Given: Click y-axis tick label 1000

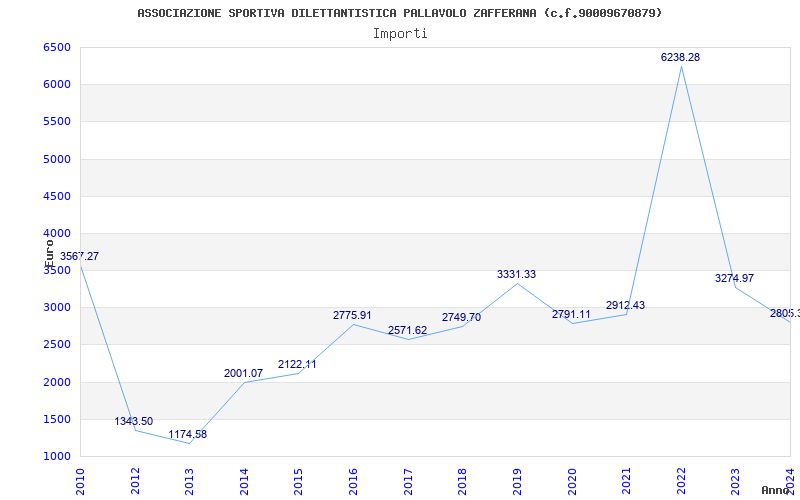Looking at the screenshot, I should click(x=57, y=457).
